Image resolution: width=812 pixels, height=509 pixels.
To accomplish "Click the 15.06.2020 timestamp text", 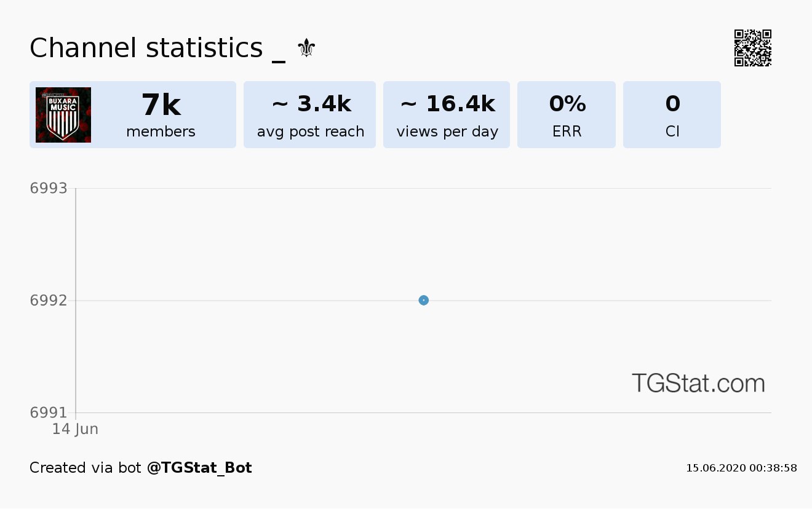I will [742, 468].
